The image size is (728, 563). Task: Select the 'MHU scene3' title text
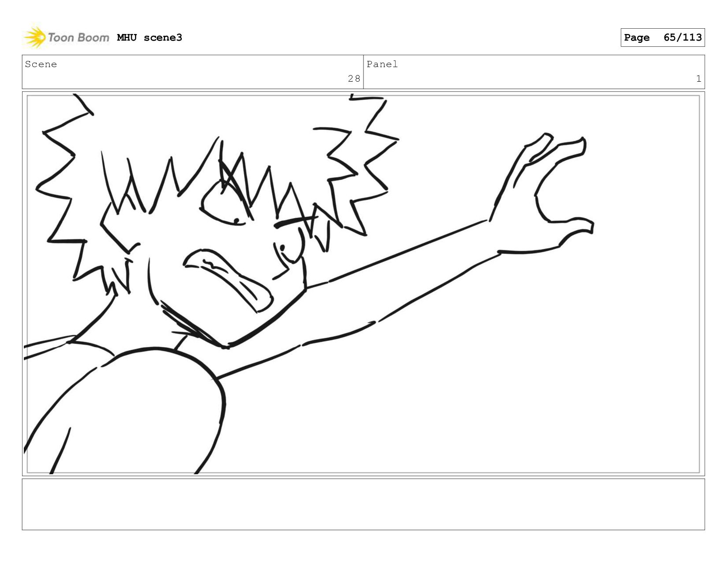coord(150,38)
